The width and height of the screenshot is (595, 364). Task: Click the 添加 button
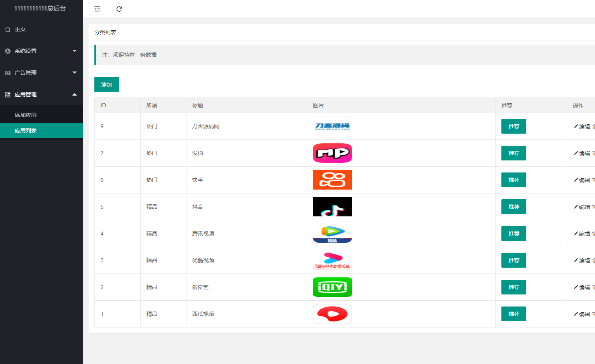107,84
